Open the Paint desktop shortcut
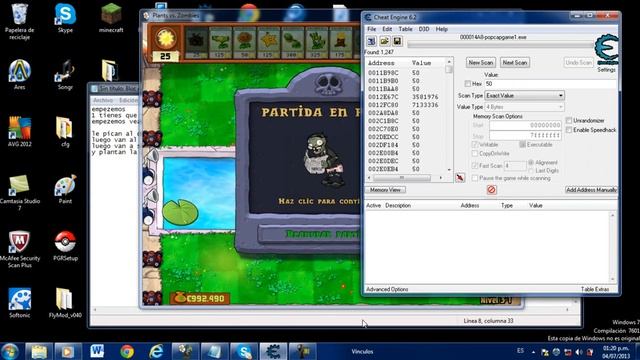This screenshot has height=360, width=640. 65,189
